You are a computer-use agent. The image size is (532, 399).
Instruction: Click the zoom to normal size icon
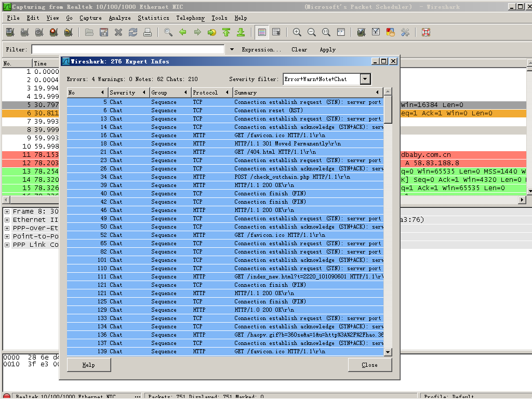(x=326, y=32)
